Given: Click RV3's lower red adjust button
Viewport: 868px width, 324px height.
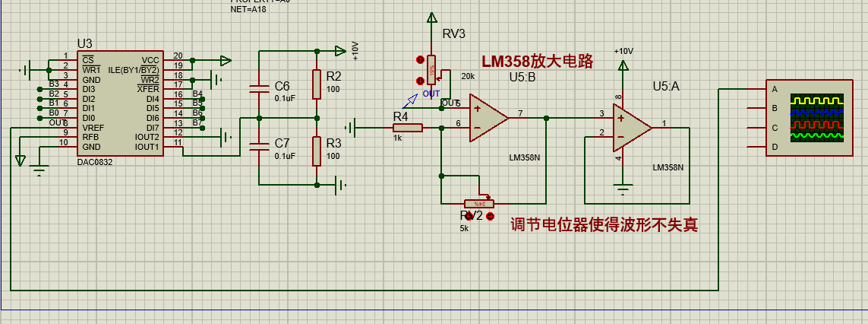Looking at the screenshot, I should click(x=420, y=80).
